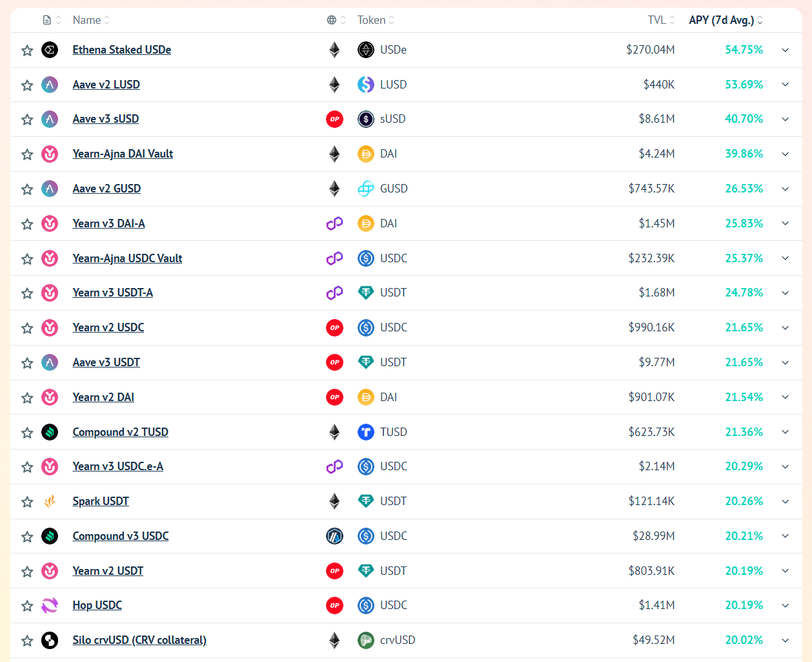Click DAI token icon in Yearn-Ajna DAI row
This screenshot has height=662, width=812.
pos(366,154)
